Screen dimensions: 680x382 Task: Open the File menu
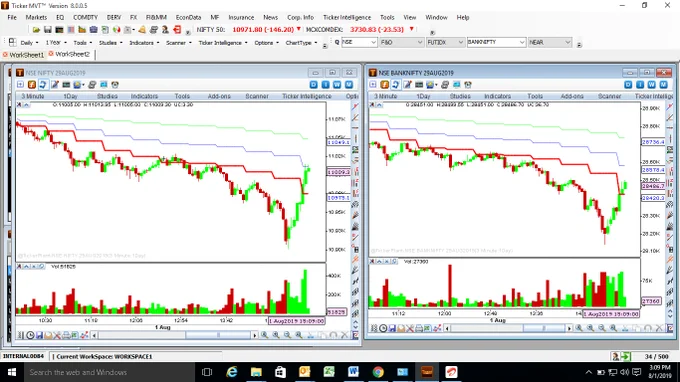click(x=12, y=17)
